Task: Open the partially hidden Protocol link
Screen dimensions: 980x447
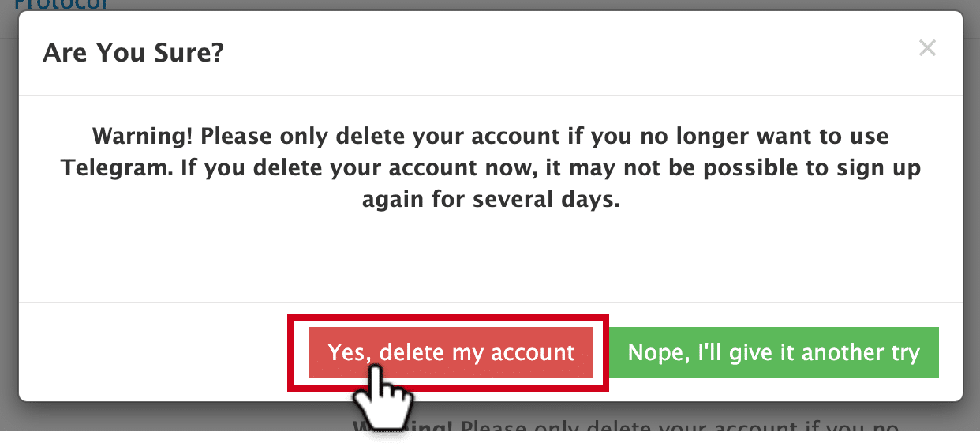Action: point(61,4)
